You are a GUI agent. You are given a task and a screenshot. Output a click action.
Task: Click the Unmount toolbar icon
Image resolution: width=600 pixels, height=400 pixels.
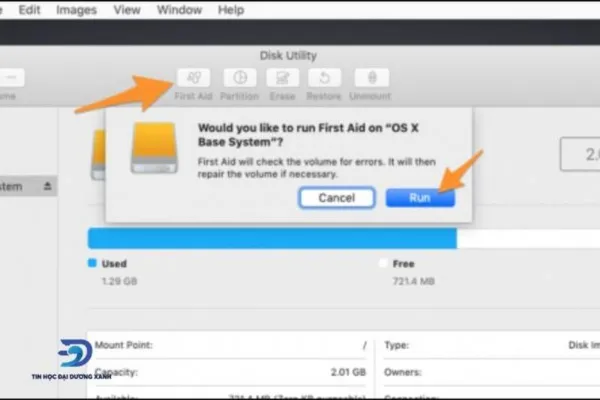[x=372, y=78]
